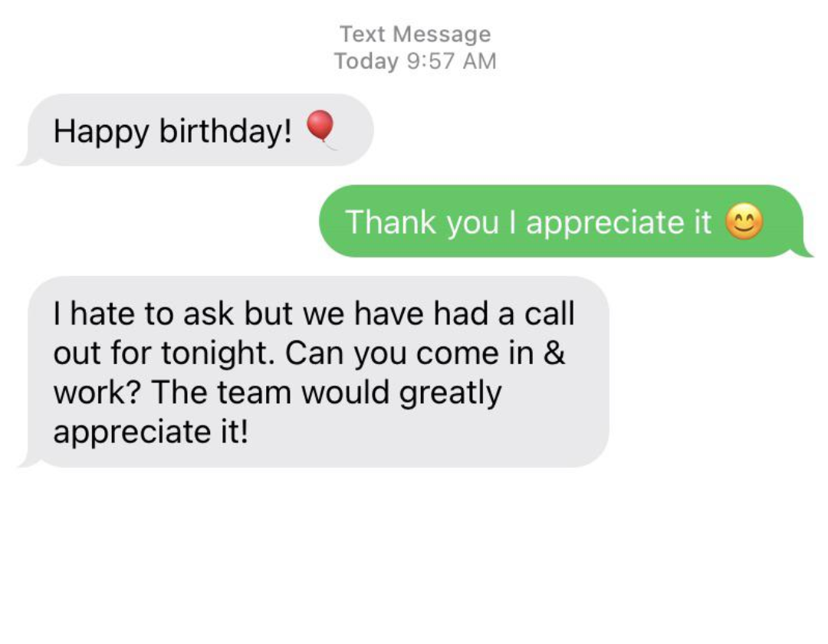This screenshot has height=644, width=828.
Task: Click the word 'call' ending the first line
Action: [549, 314]
